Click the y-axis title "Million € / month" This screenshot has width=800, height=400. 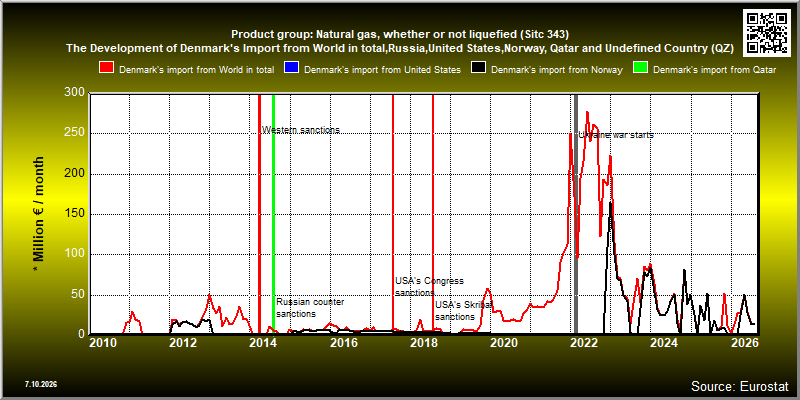click(x=39, y=214)
